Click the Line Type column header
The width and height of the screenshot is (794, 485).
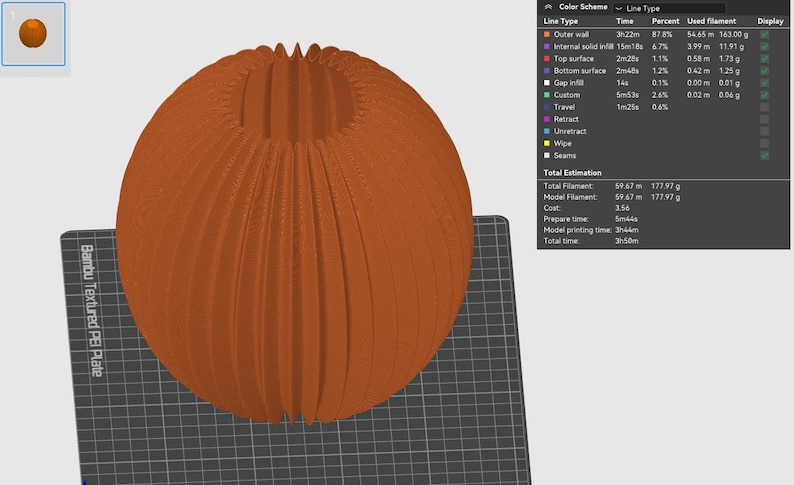coord(560,21)
